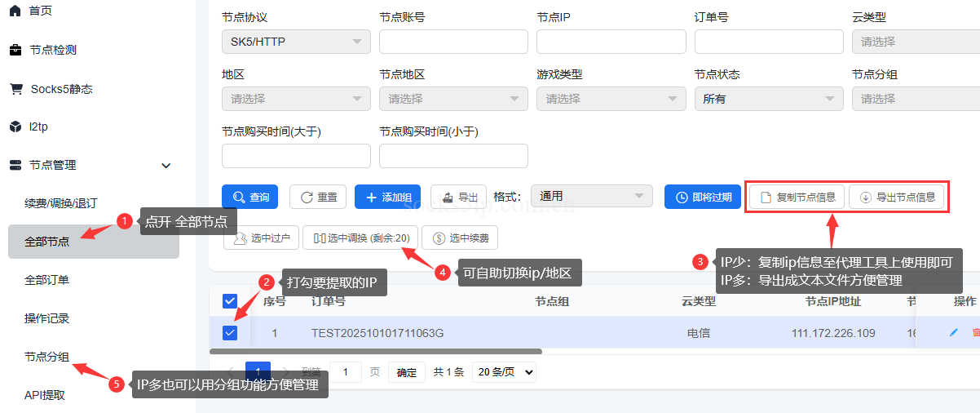Click the 添加组 button
Screen dimensions: 980x413
coord(387,197)
